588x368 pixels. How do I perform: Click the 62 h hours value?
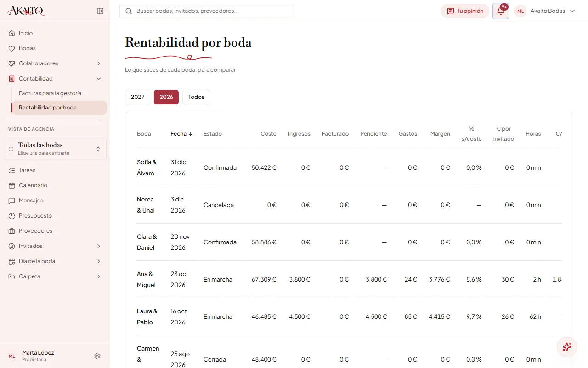point(535,317)
